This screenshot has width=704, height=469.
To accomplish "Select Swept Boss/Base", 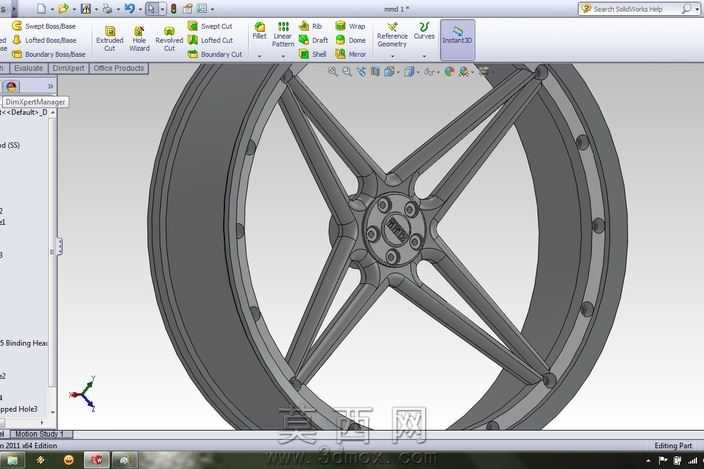I will point(44,26).
